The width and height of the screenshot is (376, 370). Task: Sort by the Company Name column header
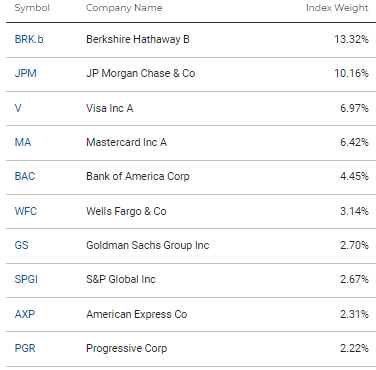[124, 8]
